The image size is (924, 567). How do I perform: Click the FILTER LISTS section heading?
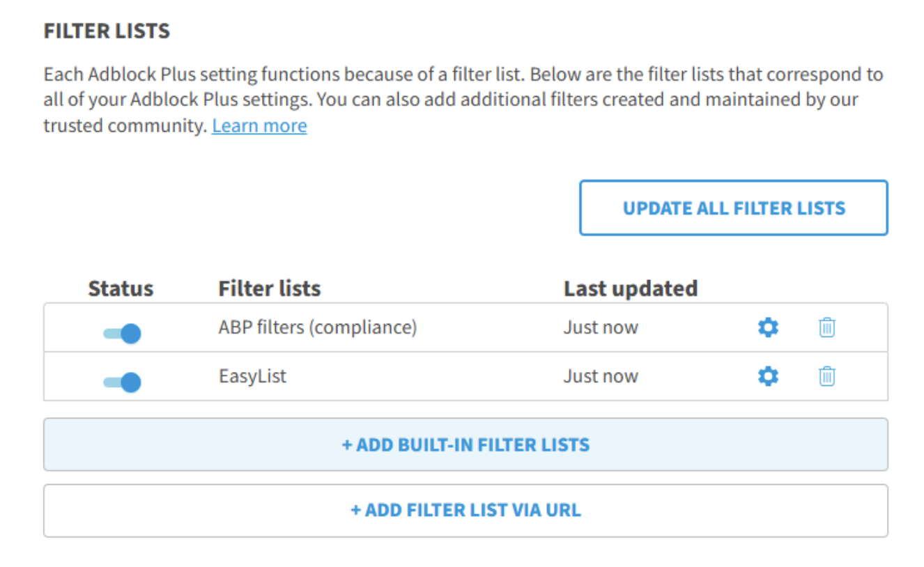[107, 31]
